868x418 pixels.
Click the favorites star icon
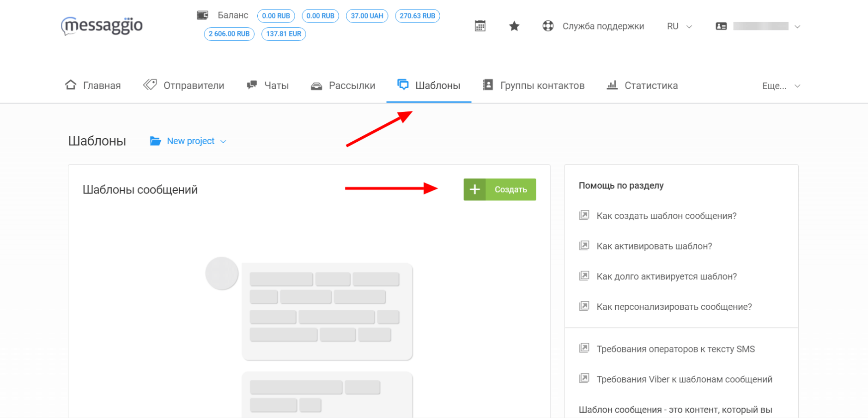click(x=514, y=26)
